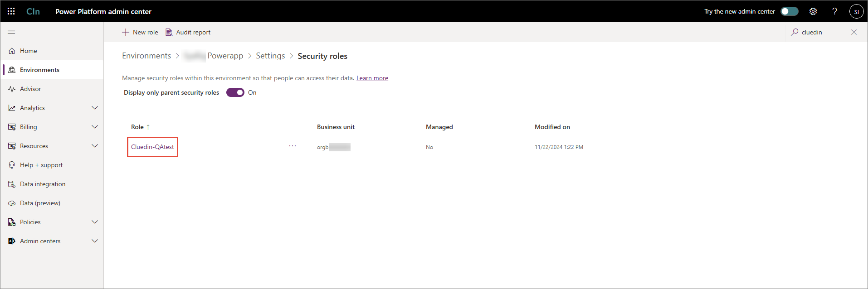The height and width of the screenshot is (289, 868).
Task: Turn off Display only parent security roles
Action: tap(235, 92)
